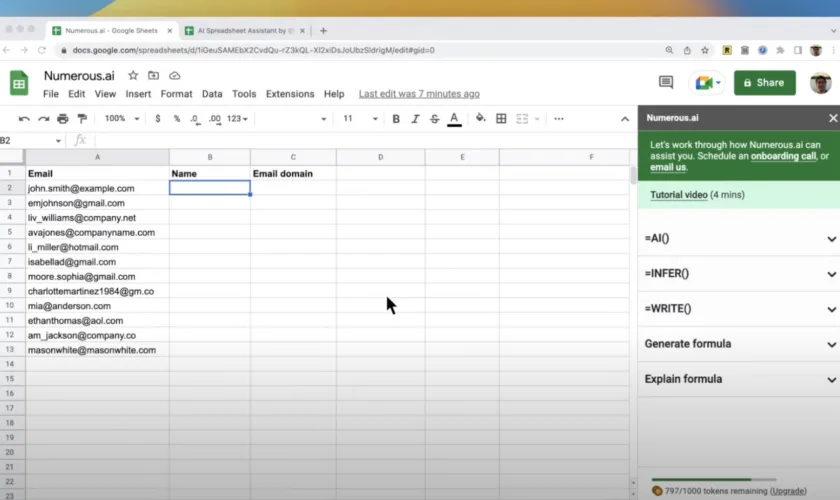The height and width of the screenshot is (500, 840).
Task: Format as currency with dollar icon
Action: tap(158, 119)
